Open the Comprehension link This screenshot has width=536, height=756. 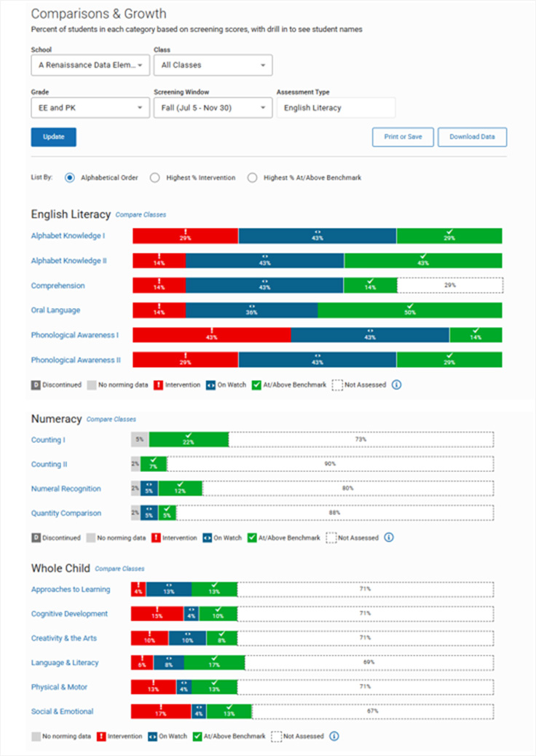58,286
